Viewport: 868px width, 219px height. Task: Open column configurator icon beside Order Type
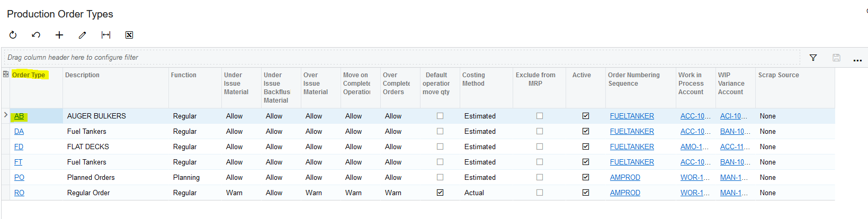pyautogui.click(x=6, y=75)
